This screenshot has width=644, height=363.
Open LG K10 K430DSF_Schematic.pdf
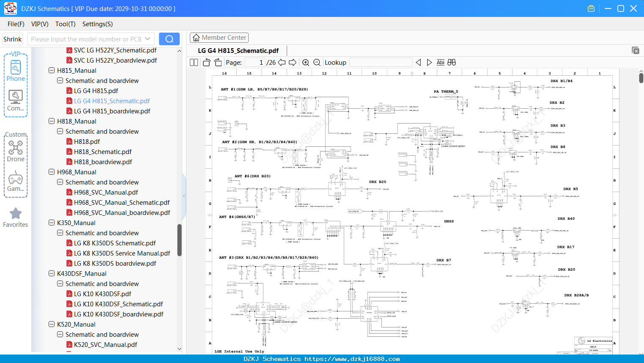tap(118, 304)
